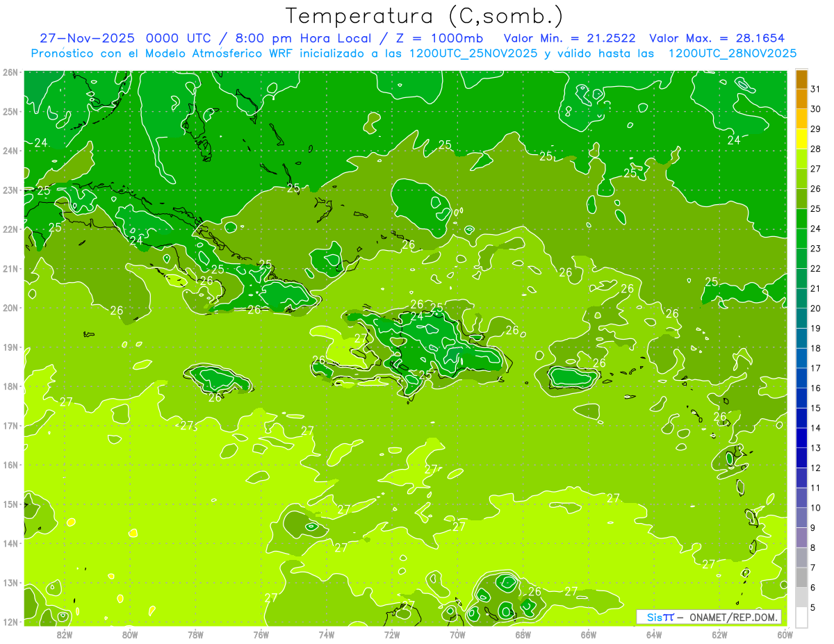The image size is (834, 644).
Task: Click the legend value label 31
Action: tap(816, 89)
